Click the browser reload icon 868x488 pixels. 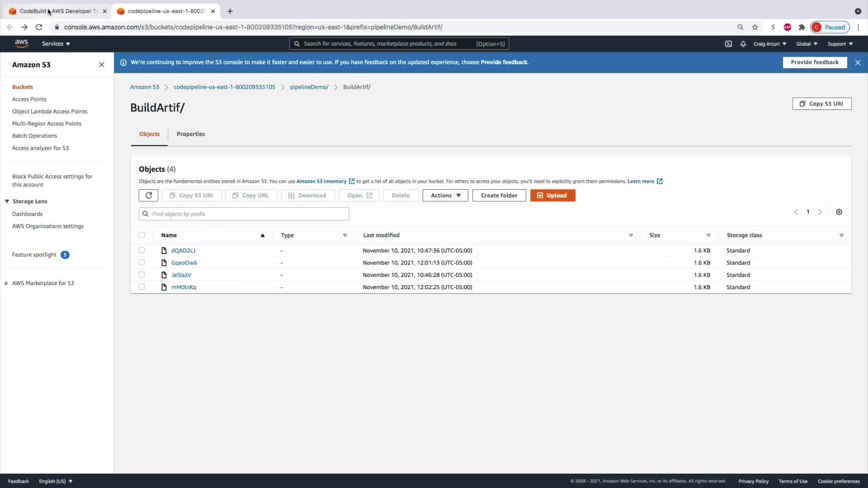(39, 27)
